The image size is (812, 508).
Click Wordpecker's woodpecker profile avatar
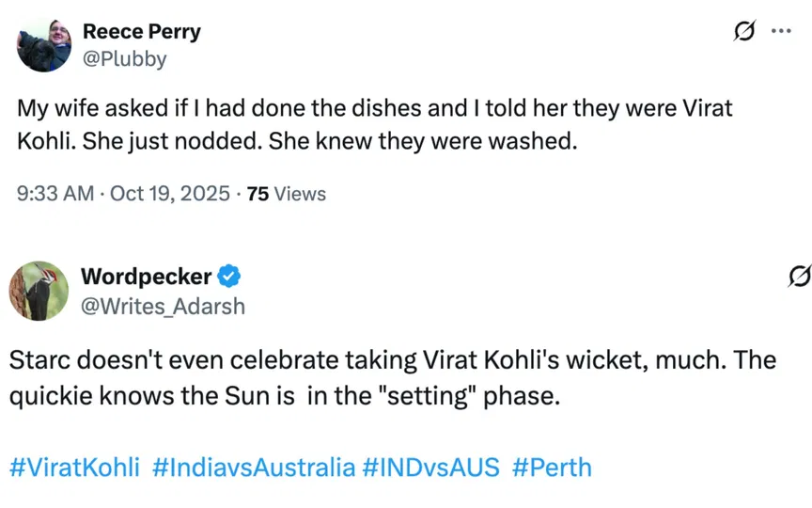pos(37,290)
